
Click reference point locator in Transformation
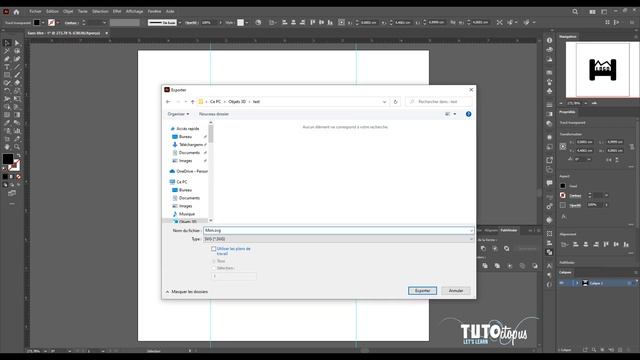point(563,146)
